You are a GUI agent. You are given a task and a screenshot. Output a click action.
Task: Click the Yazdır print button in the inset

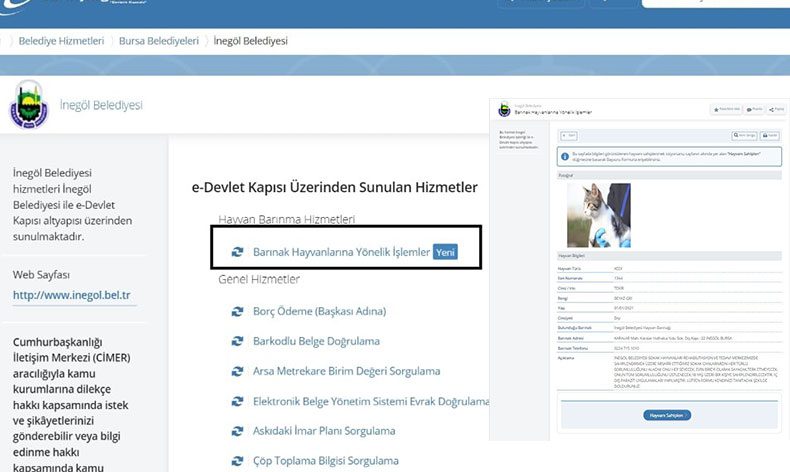tap(770, 136)
